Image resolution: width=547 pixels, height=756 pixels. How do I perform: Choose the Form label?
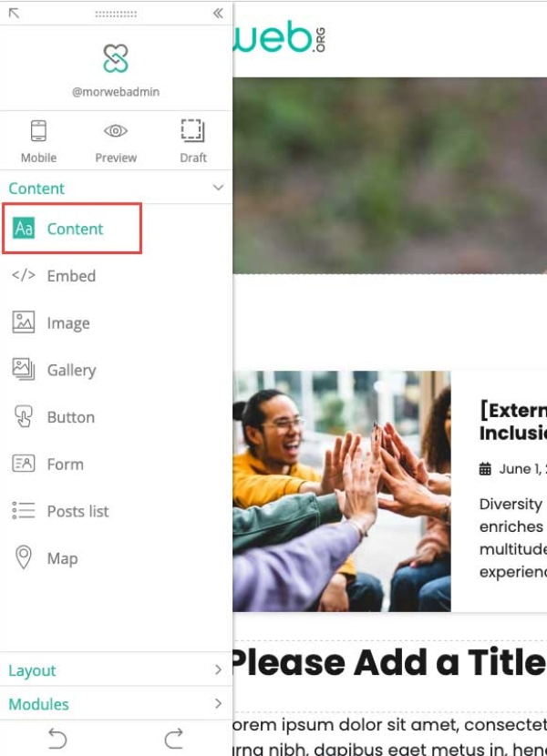click(65, 465)
